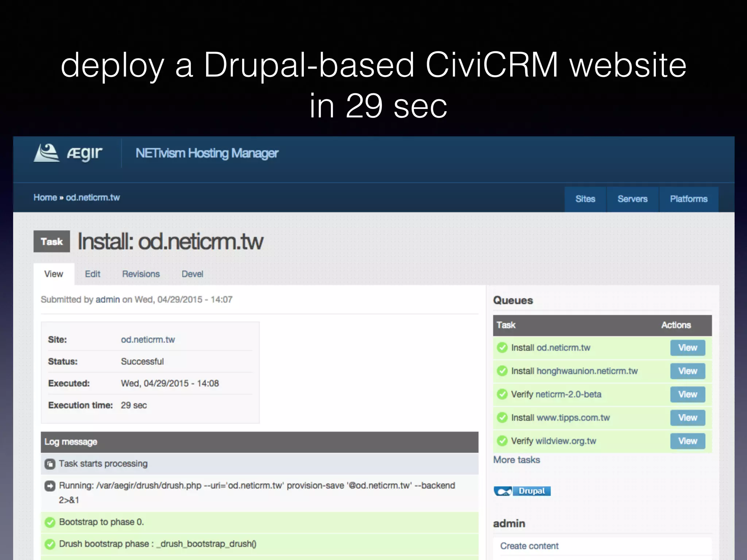Click the Home breadcrumb link

(45, 198)
